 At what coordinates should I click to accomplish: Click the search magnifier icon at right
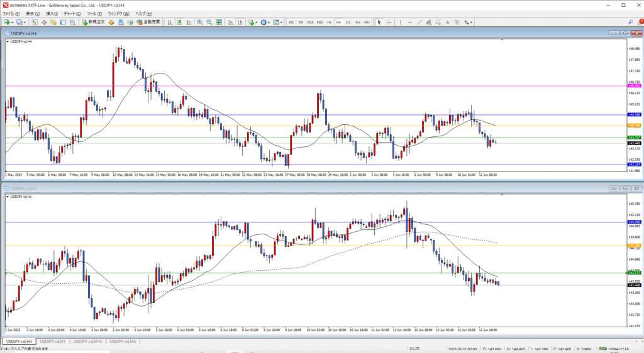point(630,22)
